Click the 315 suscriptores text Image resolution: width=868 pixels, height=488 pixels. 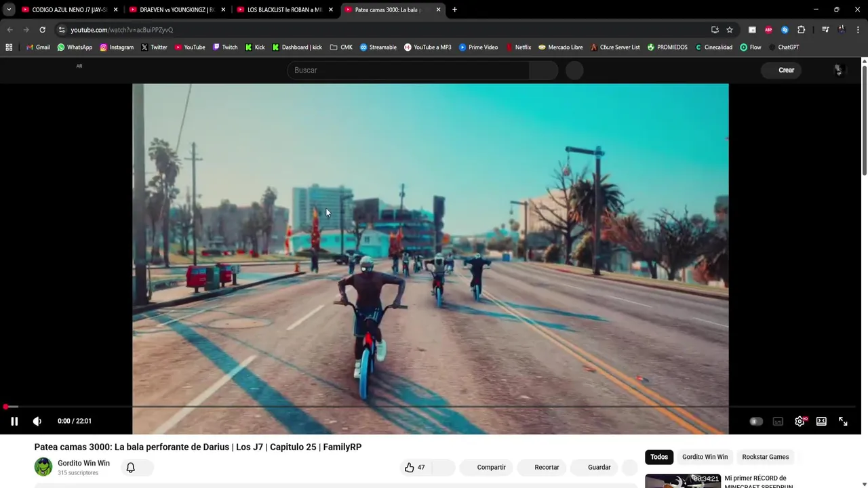[78, 472]
